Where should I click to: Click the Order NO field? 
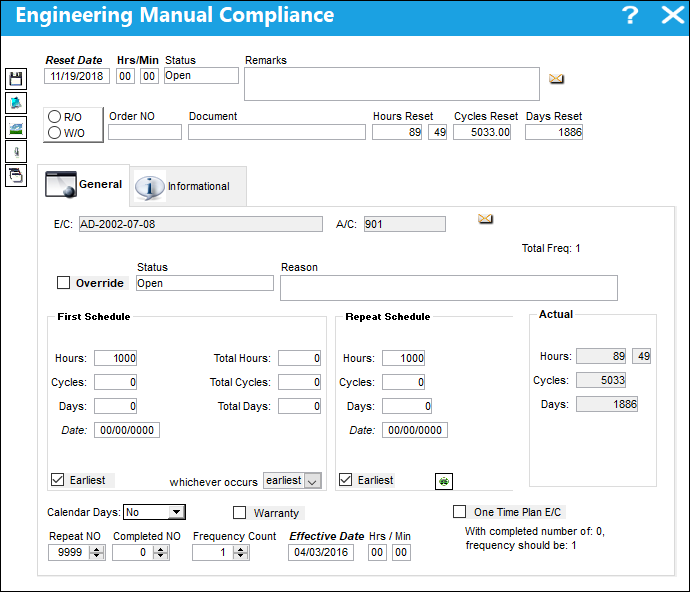coord(145,132)
